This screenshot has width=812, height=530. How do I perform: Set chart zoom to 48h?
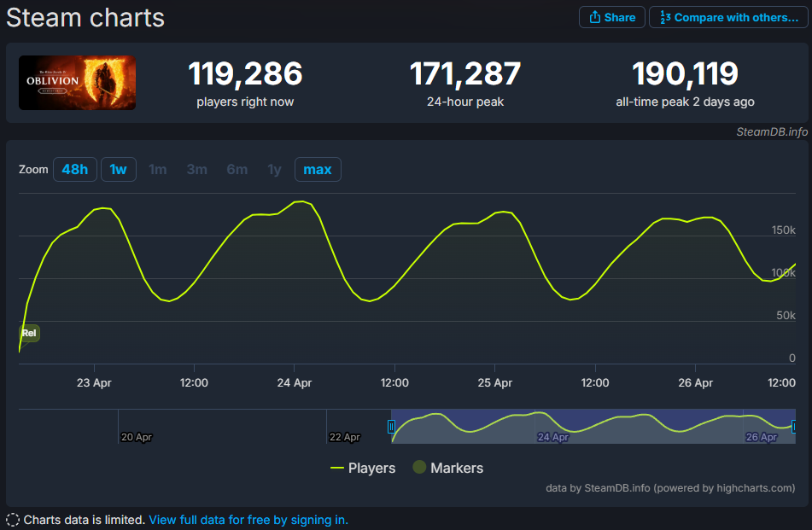click(x=74, y=169)
